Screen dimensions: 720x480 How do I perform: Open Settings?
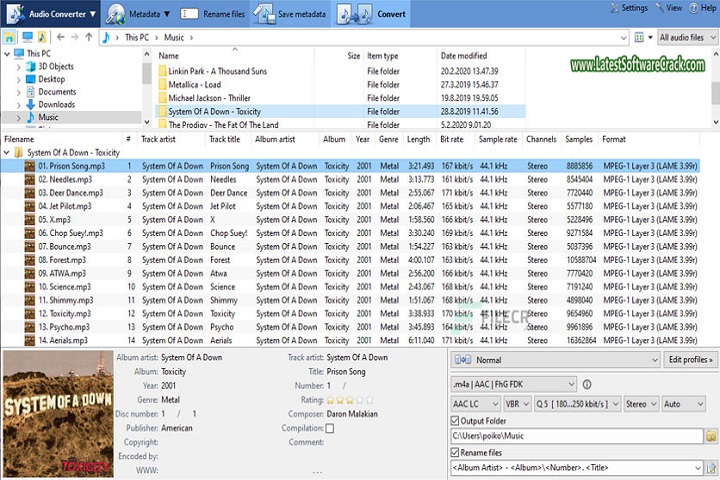pos(629,8)
